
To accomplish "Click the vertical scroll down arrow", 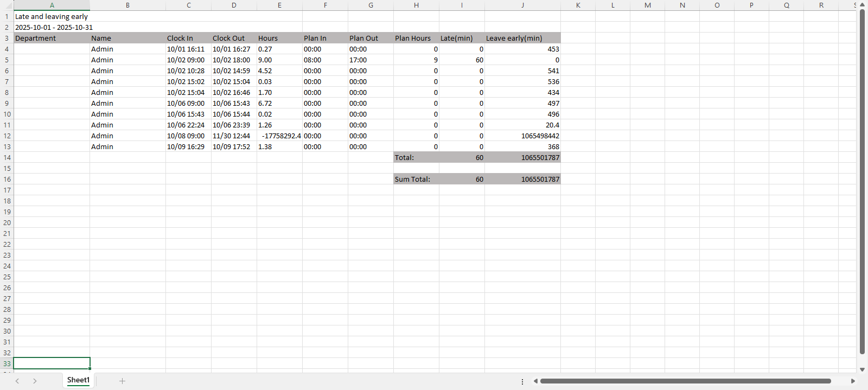I will (862, 369).
